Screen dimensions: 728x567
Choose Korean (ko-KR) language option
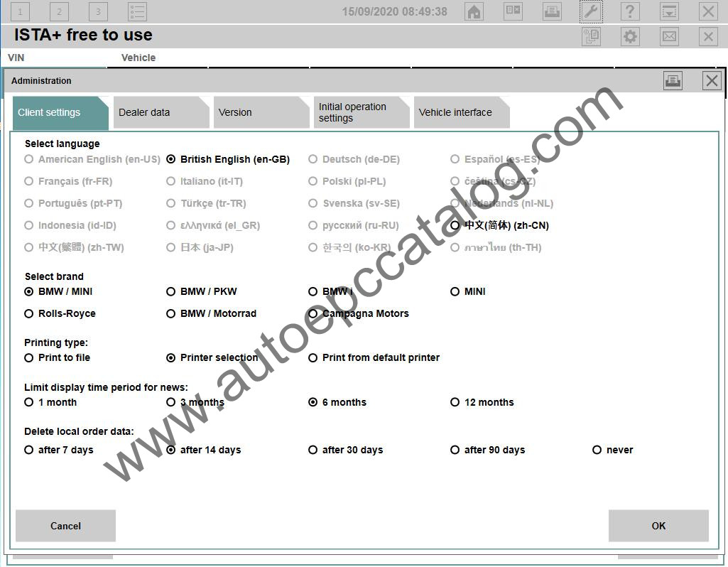click(x=349, y=247)
